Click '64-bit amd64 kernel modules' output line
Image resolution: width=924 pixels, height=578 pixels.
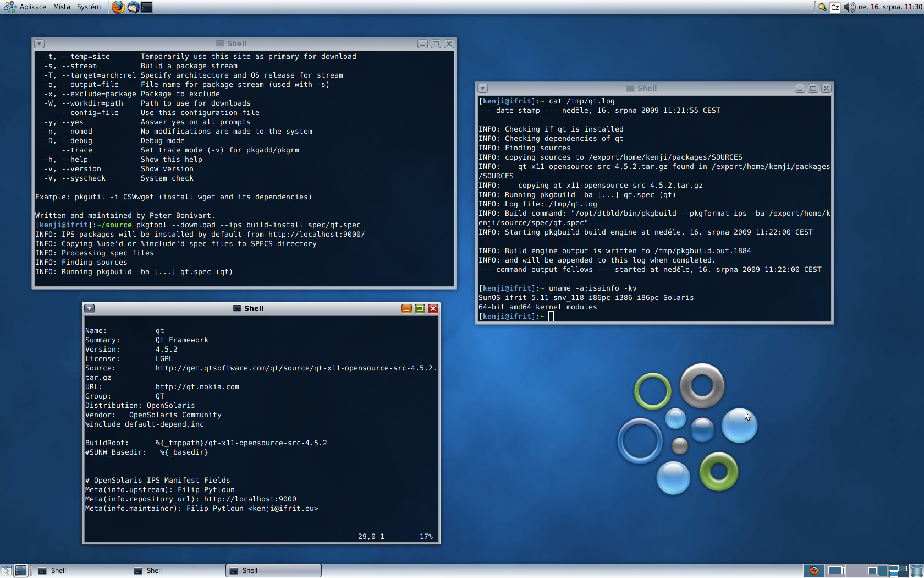click(537, 307)
